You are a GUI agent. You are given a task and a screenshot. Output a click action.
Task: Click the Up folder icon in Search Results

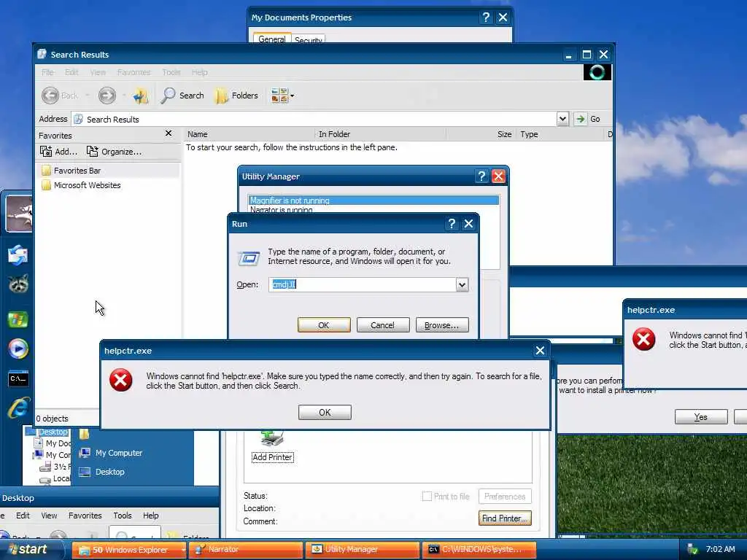(140, 96)
